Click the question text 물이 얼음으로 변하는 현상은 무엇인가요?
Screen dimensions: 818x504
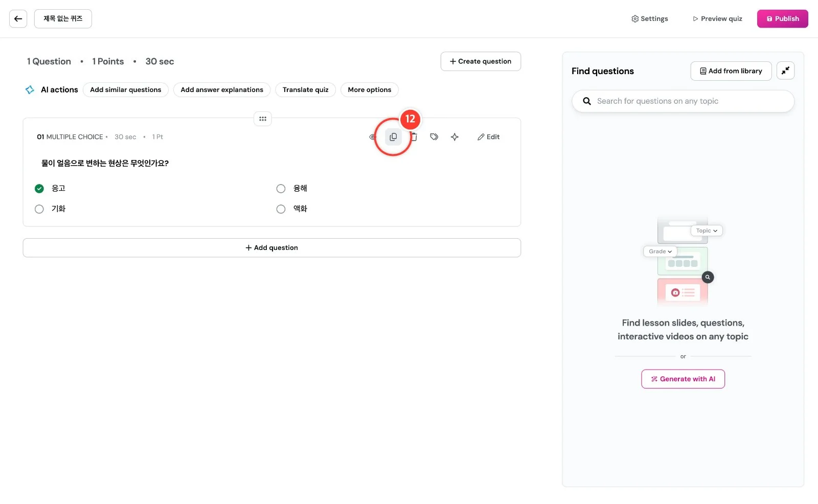tap(105, 163)
